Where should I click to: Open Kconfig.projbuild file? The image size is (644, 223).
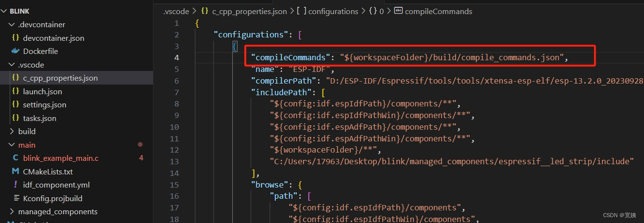pyautogui.click(x=52, y=198)
